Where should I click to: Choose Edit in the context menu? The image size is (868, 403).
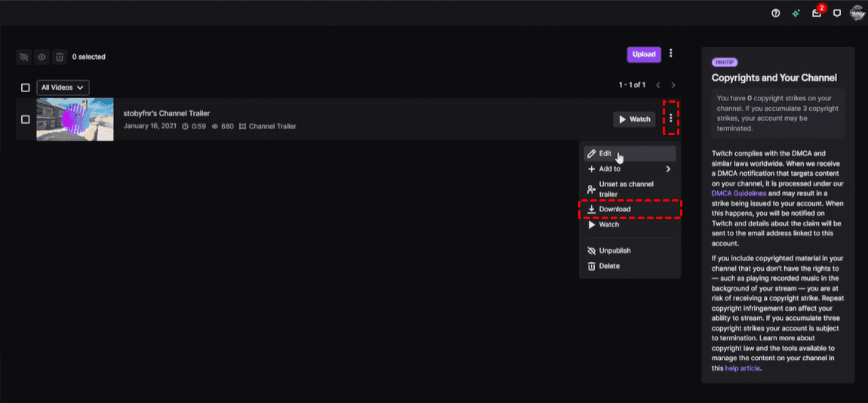click(605, 153)
